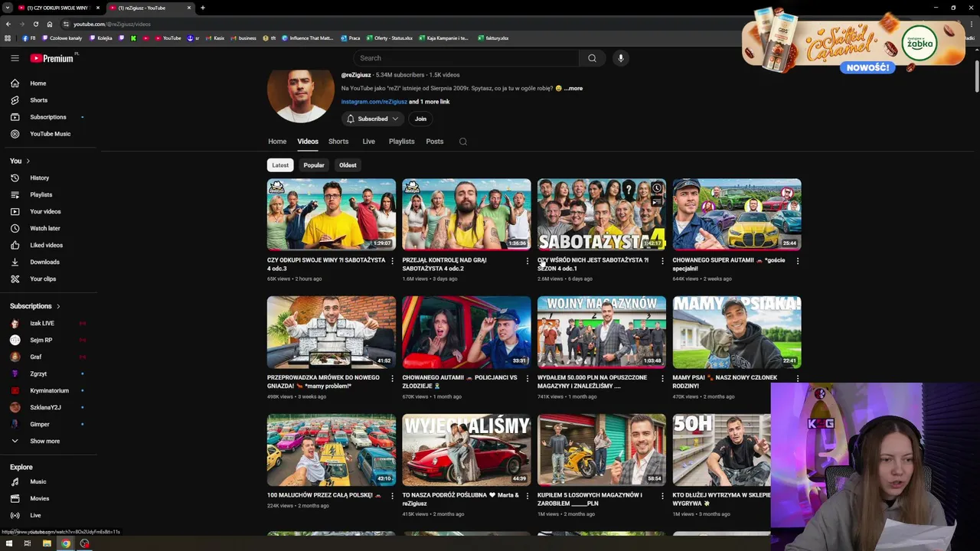This screenshot has height=551, width=980.
Task: Click the search magnifier button
Action: point(592,58)
